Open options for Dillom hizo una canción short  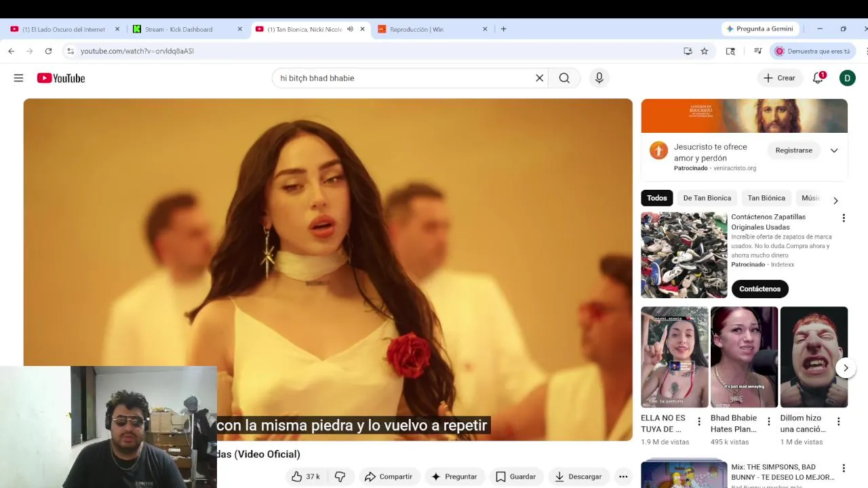pos(838,422)
